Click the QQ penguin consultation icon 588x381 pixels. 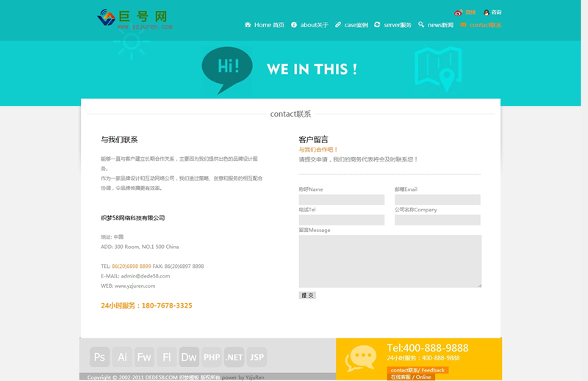(x=487, y=12)
